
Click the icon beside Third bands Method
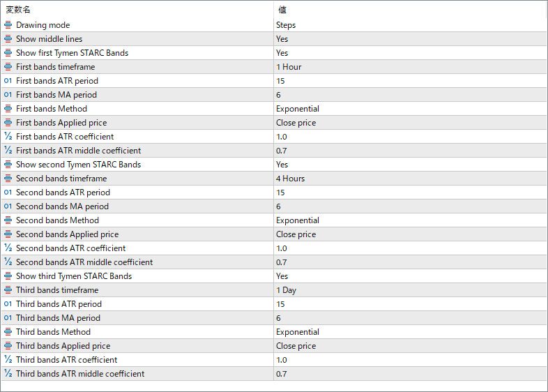click(x=8, y=332)
